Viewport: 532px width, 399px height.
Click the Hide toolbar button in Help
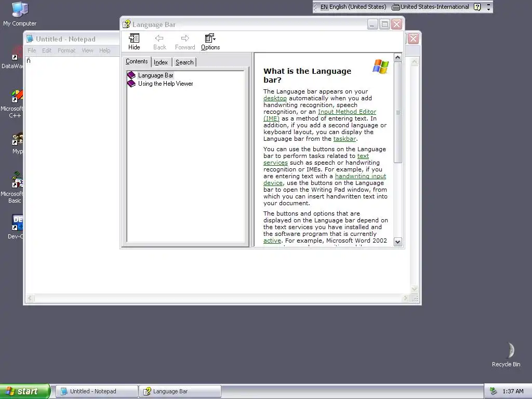[134, 42]
